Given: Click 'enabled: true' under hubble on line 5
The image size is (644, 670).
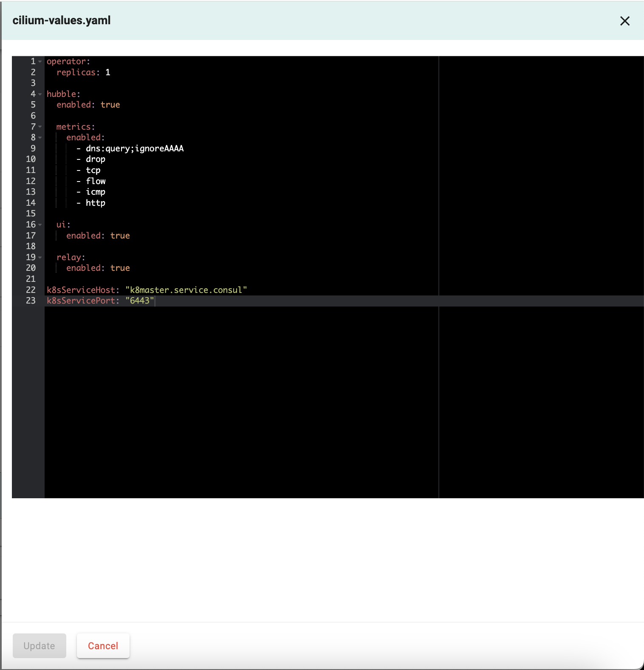Looking at the screenshot, I should tap(88, 105).
